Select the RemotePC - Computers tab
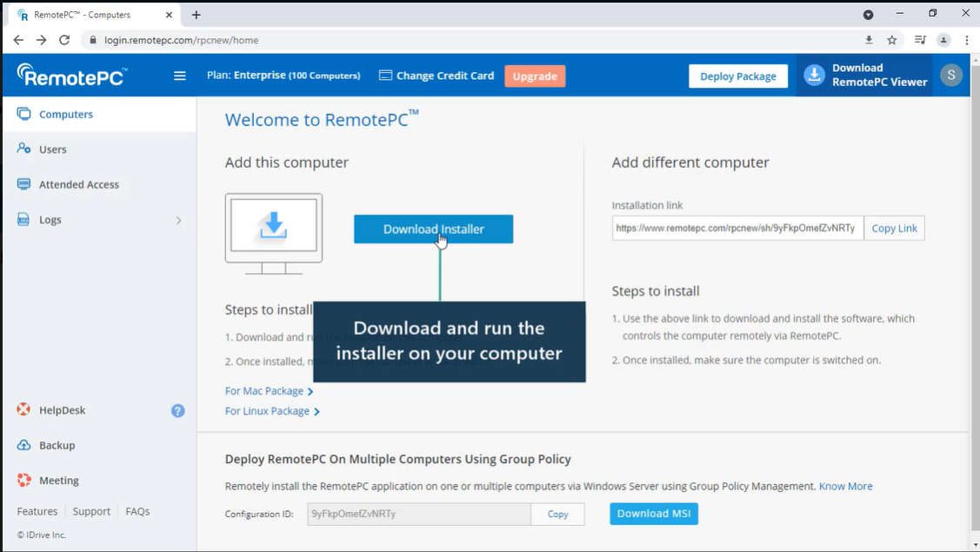 pyautogui.click(x=94, y=15)
